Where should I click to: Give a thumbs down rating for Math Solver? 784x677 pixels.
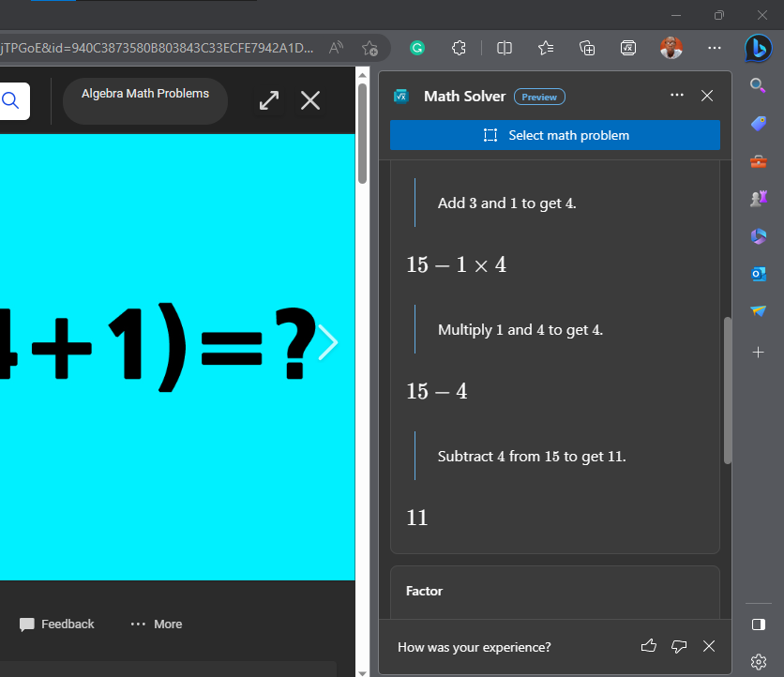coord(679,646)
